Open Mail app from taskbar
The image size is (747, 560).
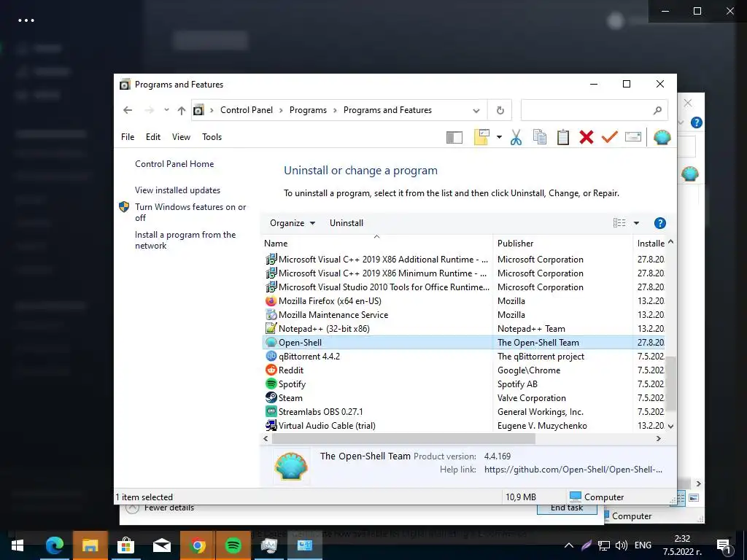point(162,545)
